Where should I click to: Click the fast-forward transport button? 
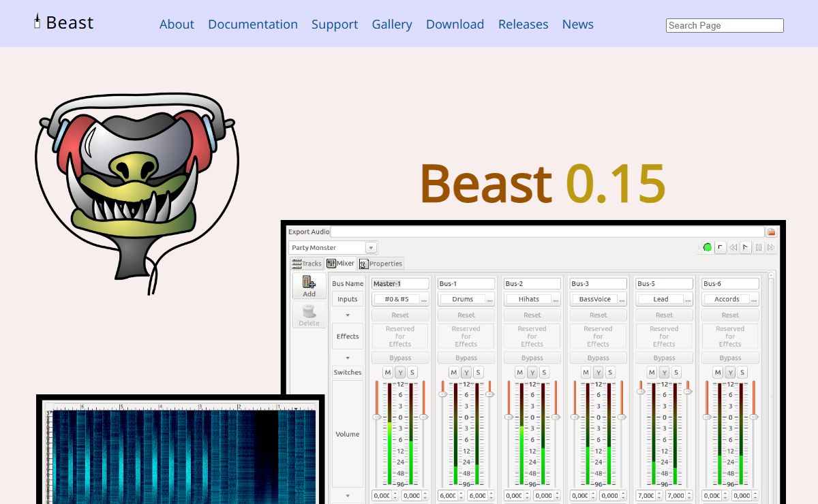pos(771,247)
